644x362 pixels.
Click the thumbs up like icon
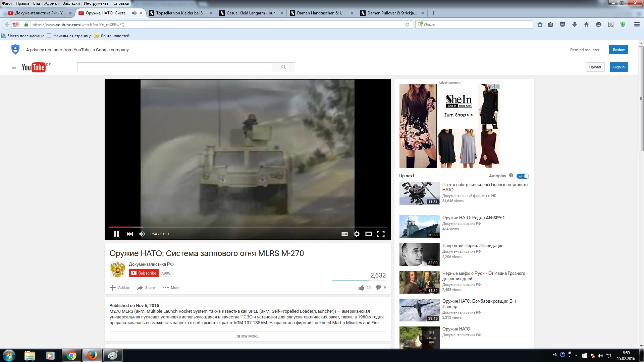pos(361,288)
